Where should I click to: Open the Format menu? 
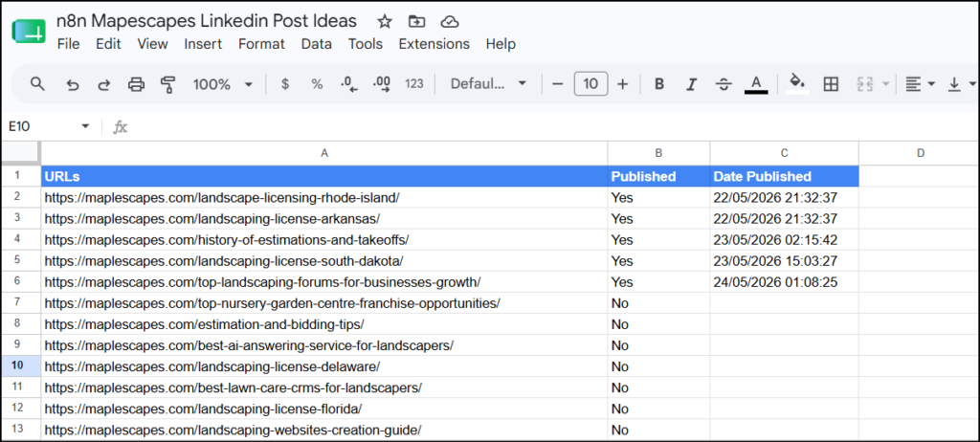click(261, 44)
